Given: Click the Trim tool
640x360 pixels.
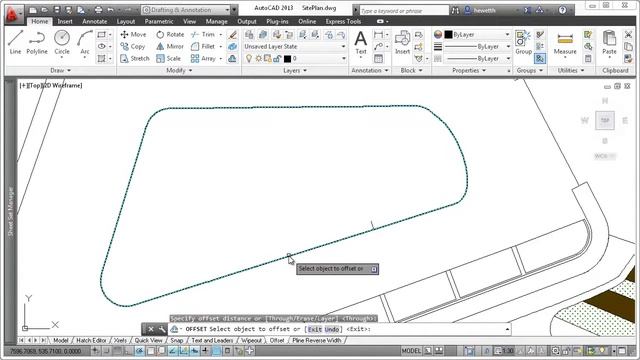Looking at the screenshot, I should coord(203,35).
